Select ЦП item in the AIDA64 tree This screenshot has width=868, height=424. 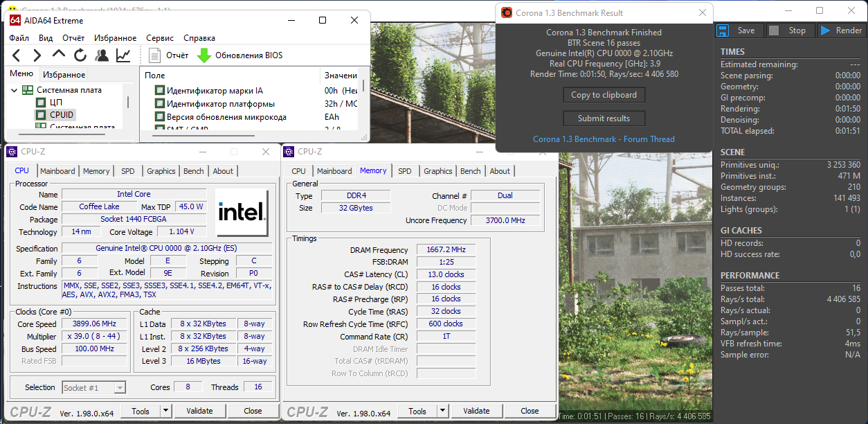click(x=56, y=103)
